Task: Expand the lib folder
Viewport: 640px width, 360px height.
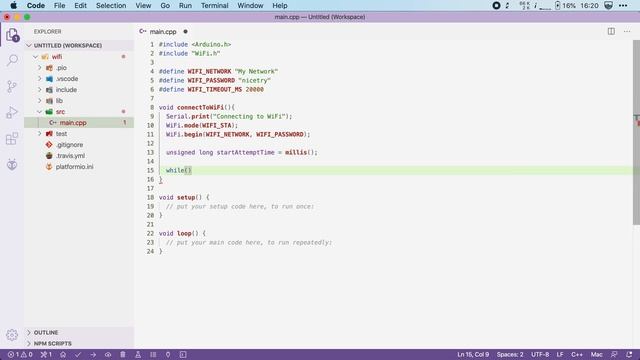Action: tap(40, 101)
